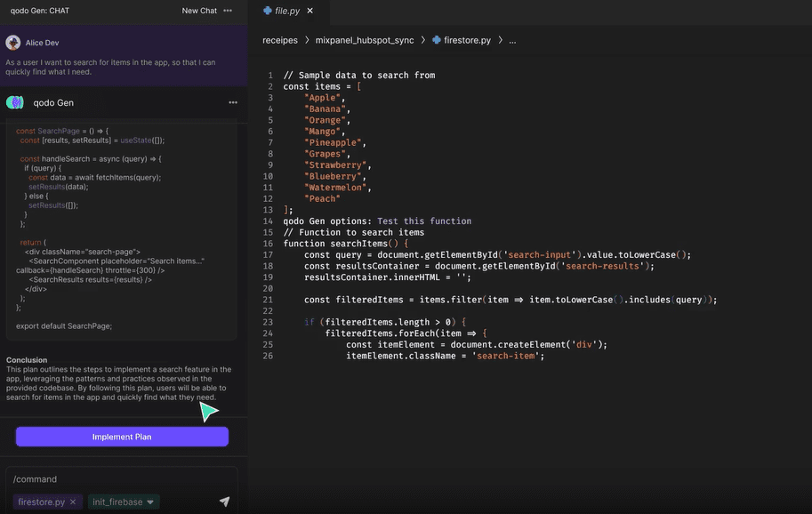Close the file.py tab
812x514 pixels.
[x=310, y=11]
